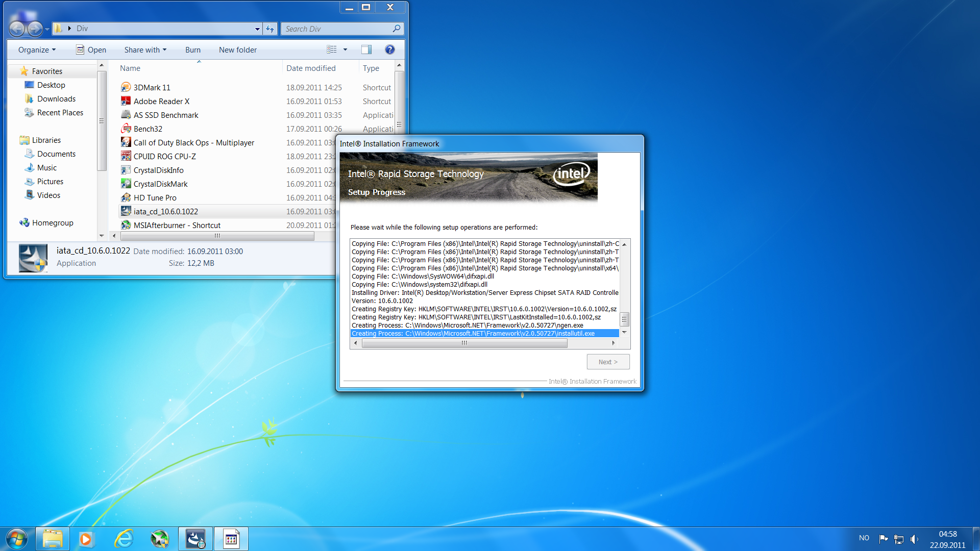Screen dimensions: 980x551
Task: Click the network tray icon
Action: click(x=899, y=539)
